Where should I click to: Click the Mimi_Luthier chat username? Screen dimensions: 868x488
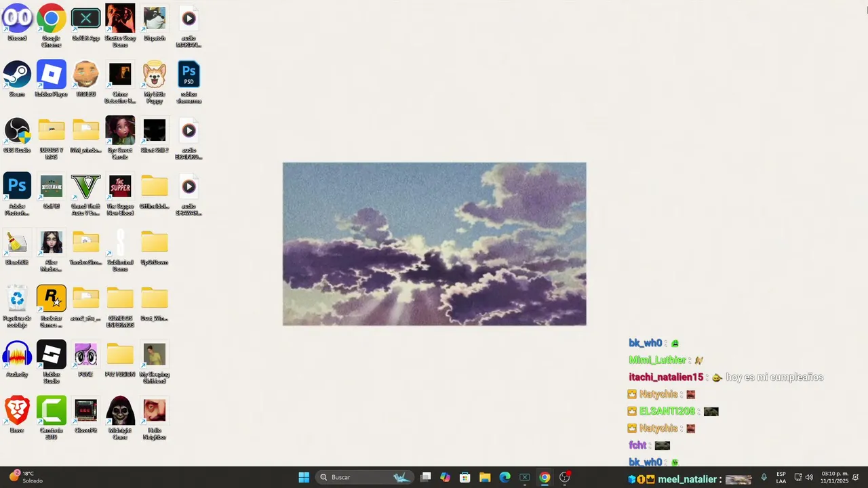tap(657, 361)
